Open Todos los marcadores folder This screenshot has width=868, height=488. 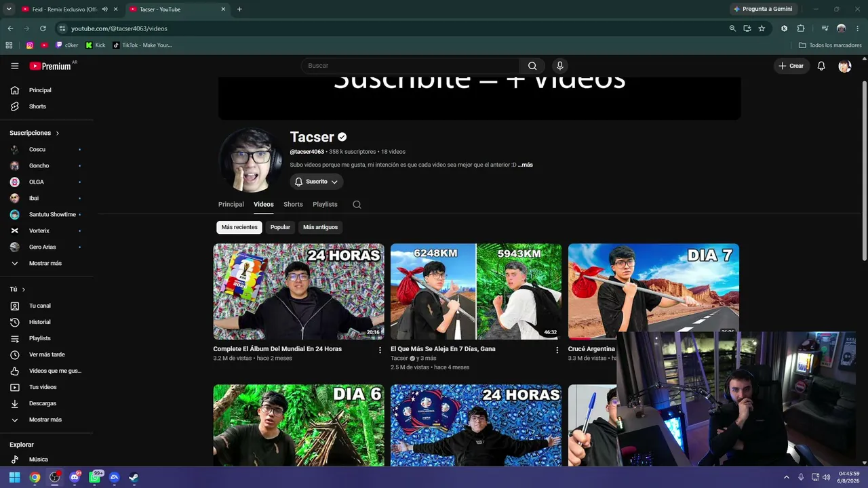[x=830, y=45]
